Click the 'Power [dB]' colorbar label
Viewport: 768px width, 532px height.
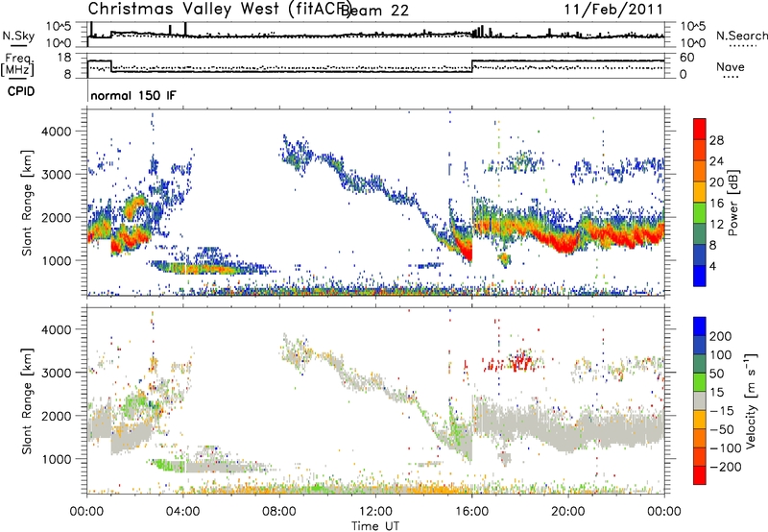pyautogui.click(x=732, y=203)
